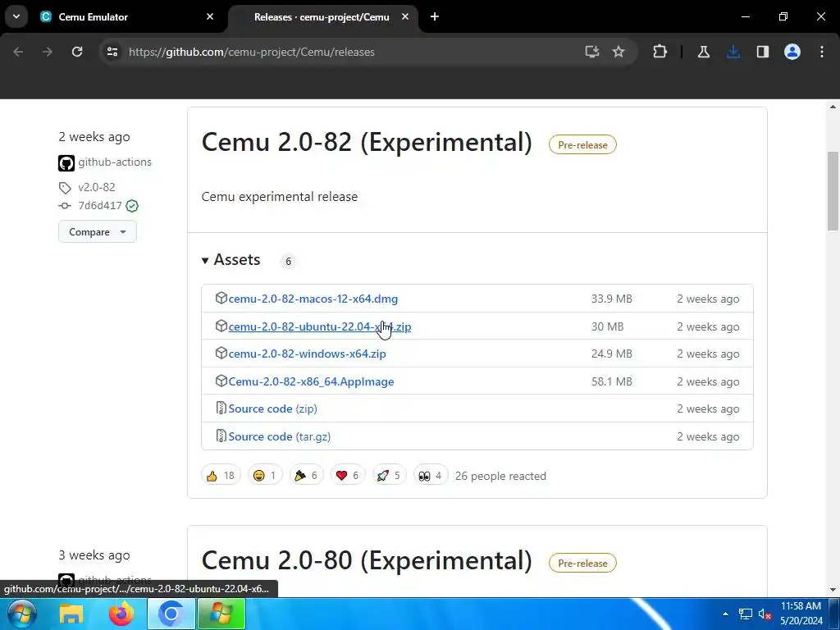Image resolution: width=840 pixels, height=630 pixels.
Task: Click the Pre-release badge of 2.0-80
Action: [x=582, y=563]
